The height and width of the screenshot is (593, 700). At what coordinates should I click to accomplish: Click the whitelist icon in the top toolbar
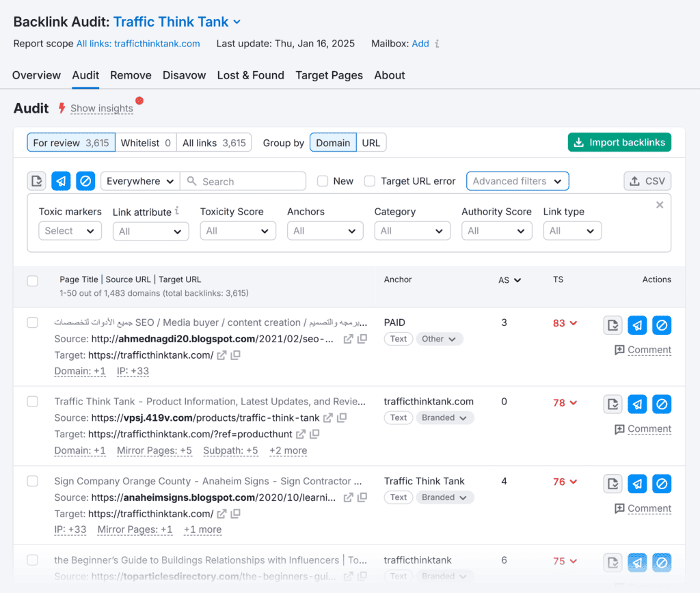[37, 181]
